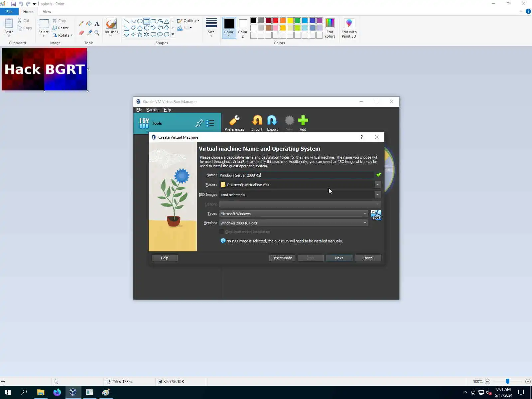Screen dimensions: 532x399
Task: Click Edit colors in the Colors group
Action: point(330,28)
